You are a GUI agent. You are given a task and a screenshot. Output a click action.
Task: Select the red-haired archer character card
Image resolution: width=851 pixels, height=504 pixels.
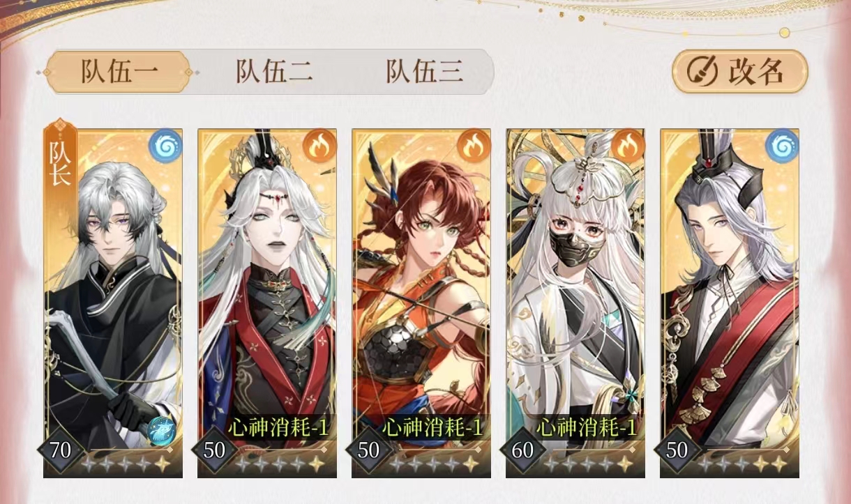pos(421,303)
